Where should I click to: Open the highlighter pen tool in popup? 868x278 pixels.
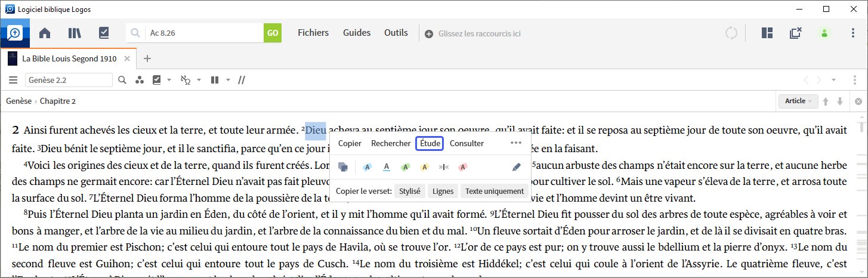[517, 167]
